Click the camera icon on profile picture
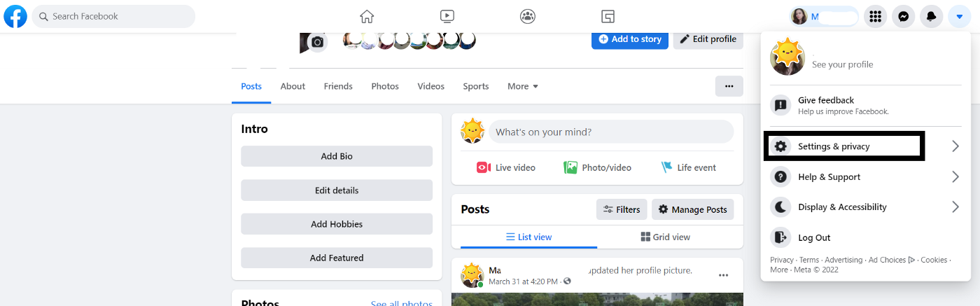Viewport: 980px width, 306px height. click(317, 43)
